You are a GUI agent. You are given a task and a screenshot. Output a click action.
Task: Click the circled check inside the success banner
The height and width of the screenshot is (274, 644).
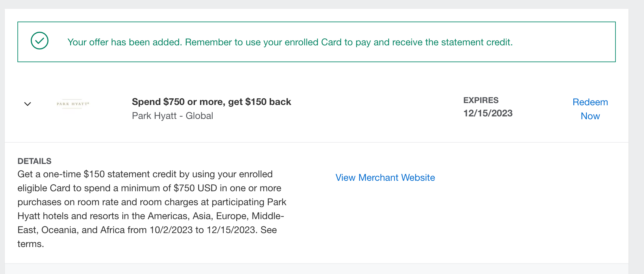click(x=40, y=41)
